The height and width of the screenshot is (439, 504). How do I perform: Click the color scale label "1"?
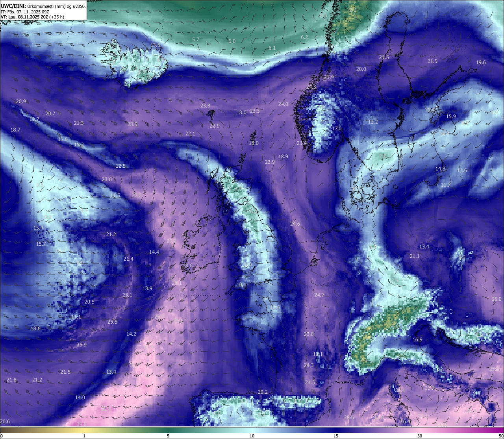[84, 436]
